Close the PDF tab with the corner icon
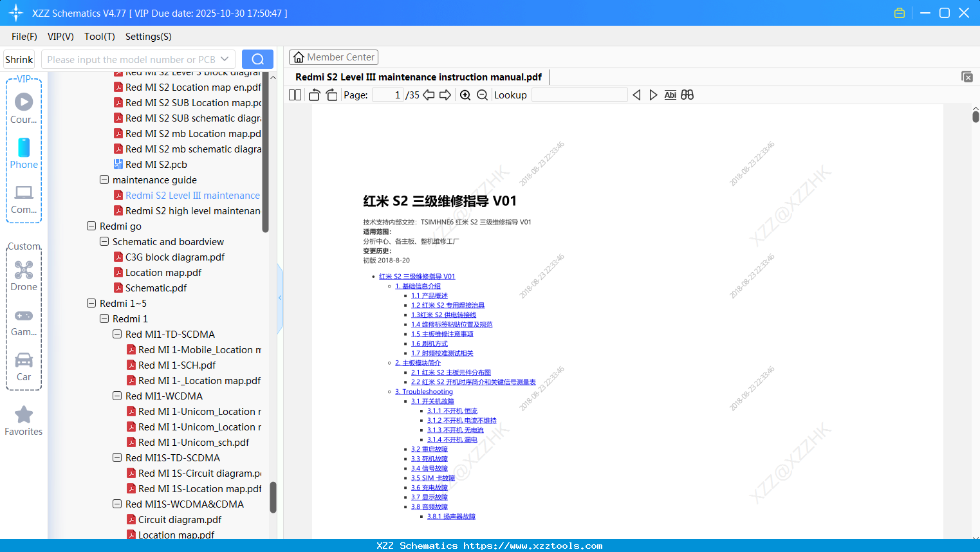The image size is (980, 552). [967, 77]
